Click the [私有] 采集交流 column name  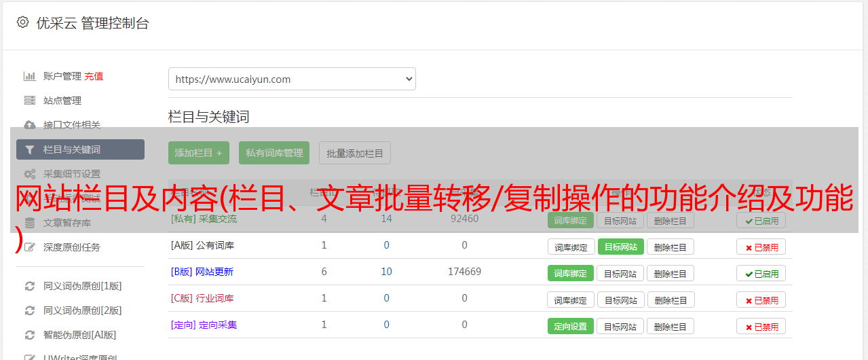pyautogui.click(x=204, y=219)
